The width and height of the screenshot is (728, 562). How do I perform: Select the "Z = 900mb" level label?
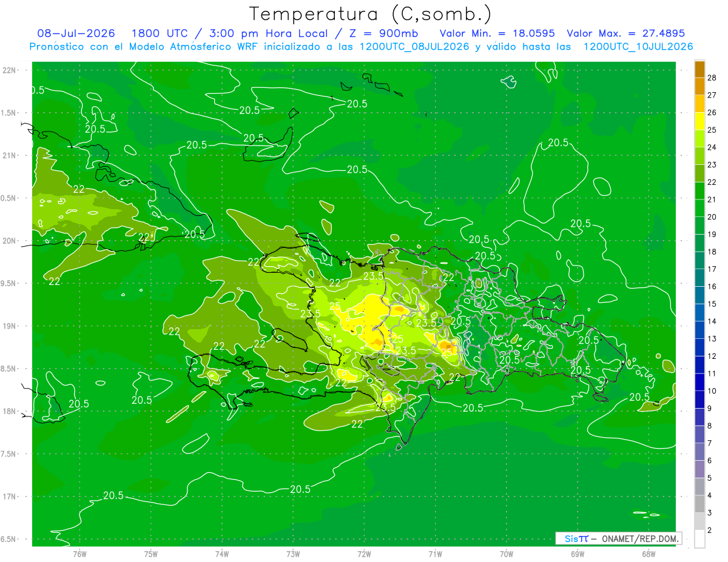380,33
